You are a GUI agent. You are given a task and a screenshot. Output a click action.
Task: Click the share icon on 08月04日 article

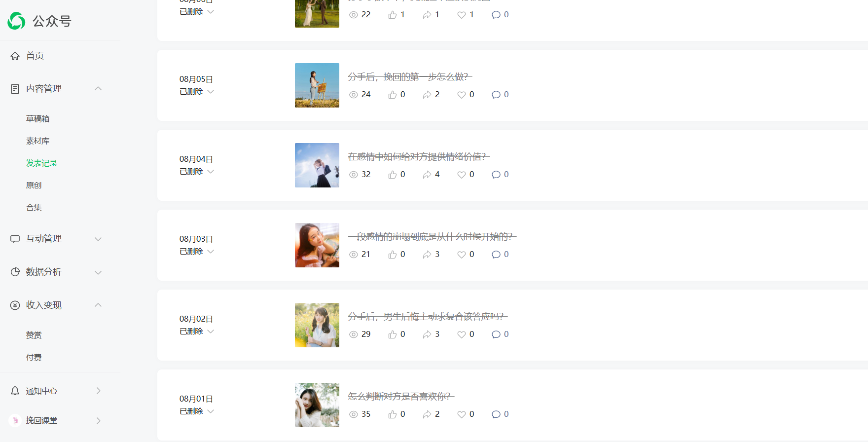pyautogui.click(x=427, y=175)
